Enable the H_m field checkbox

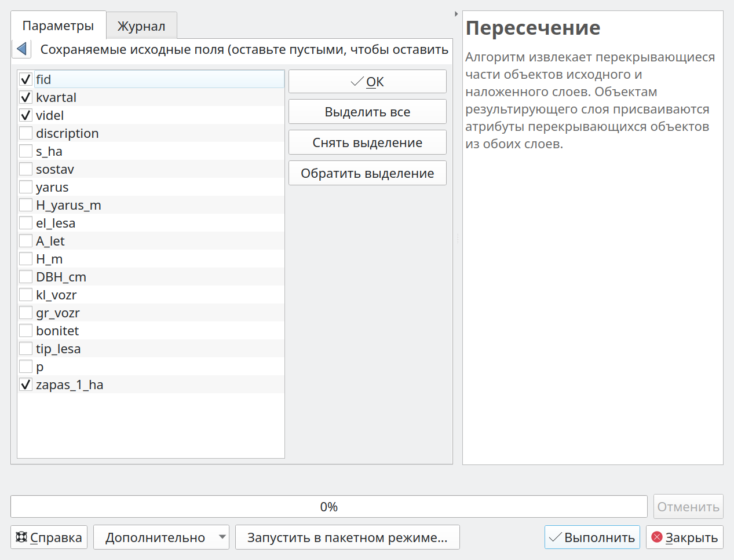pyautogui.click(x=25, y=259)
